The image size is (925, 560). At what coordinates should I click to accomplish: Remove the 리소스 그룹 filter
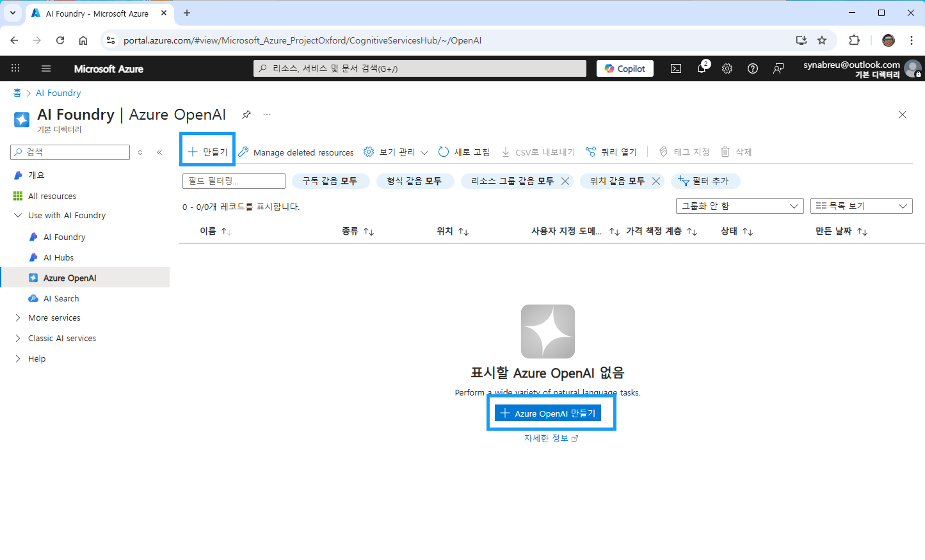click(x=565, y=181)
